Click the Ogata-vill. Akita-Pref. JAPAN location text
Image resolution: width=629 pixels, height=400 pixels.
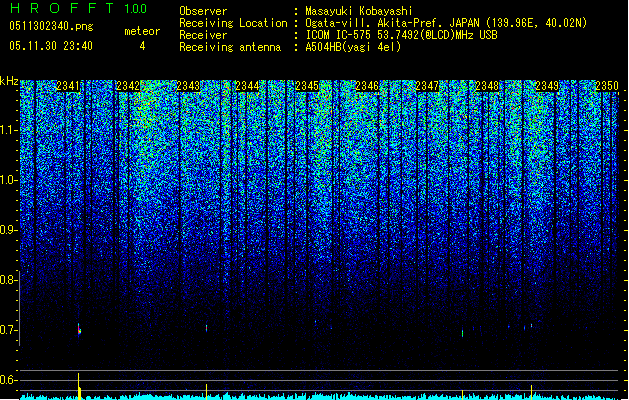click(x=446, y=23)
